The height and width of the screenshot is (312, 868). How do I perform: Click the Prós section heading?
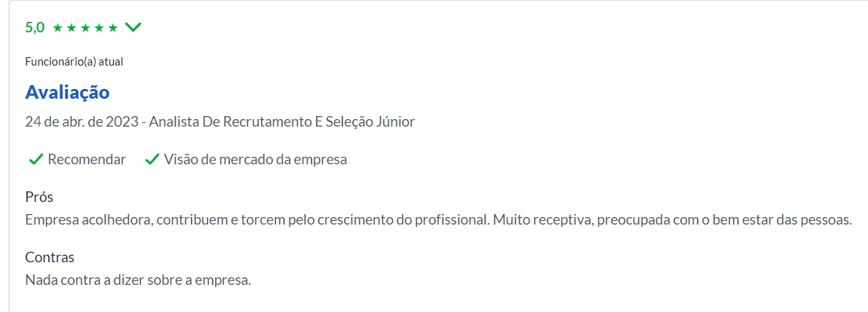click(39, 197)
